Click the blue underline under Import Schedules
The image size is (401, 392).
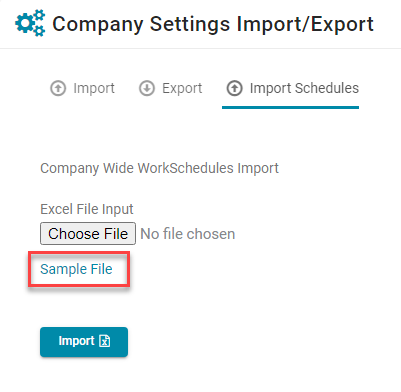click(290, 107)
